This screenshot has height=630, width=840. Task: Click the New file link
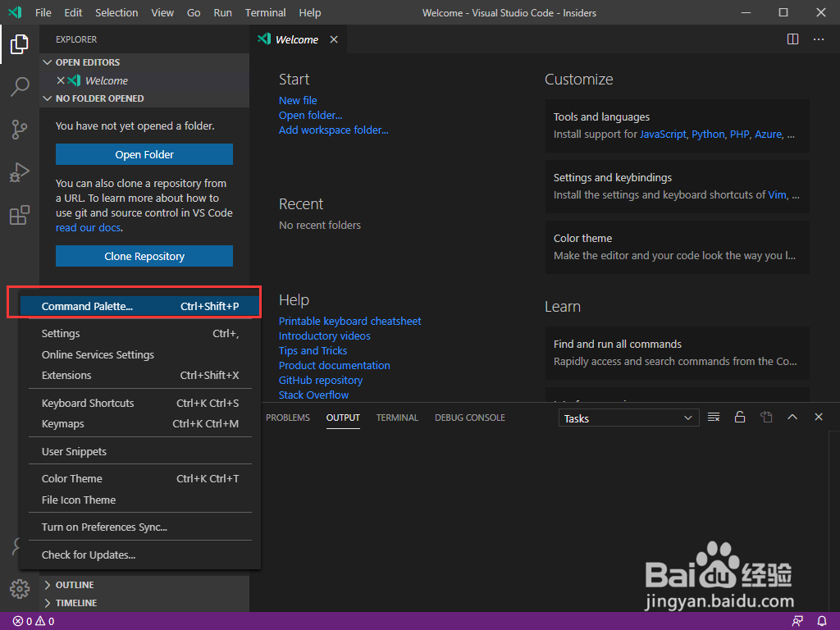[298, 100]
